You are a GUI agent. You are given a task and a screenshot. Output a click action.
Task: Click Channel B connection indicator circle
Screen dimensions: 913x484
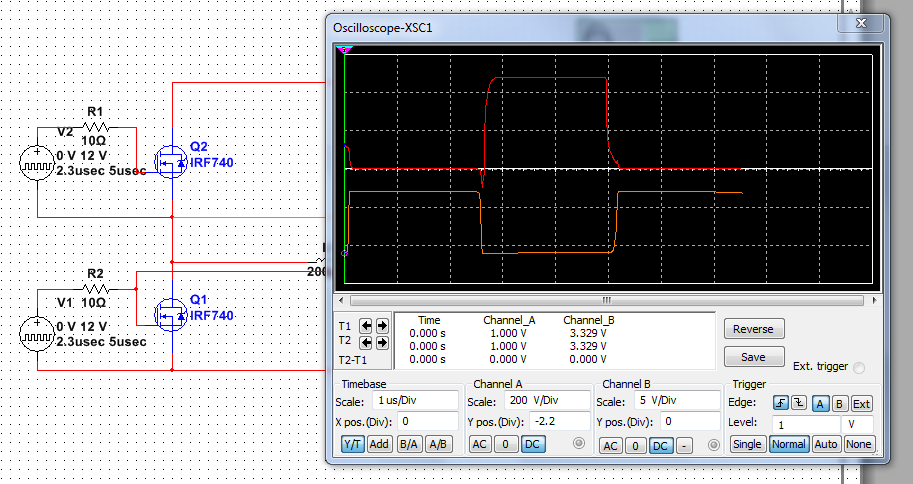point(714,445)
